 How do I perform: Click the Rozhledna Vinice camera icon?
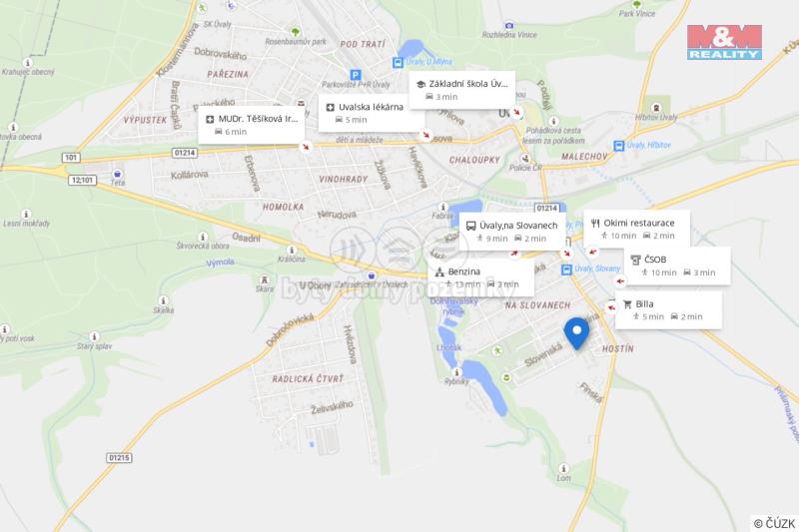[509, 26]
